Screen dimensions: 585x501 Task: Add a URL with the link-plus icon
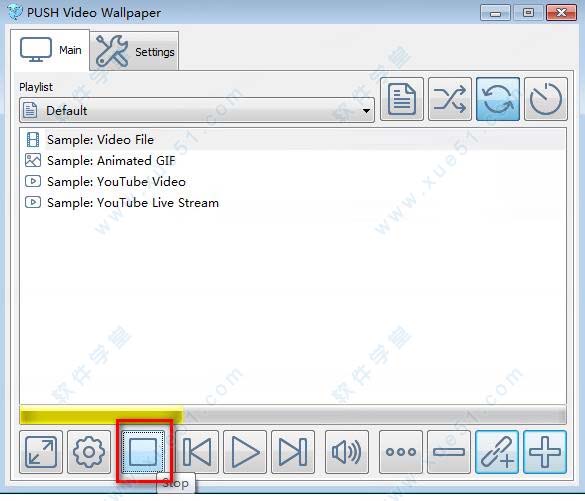click(497, 452)
